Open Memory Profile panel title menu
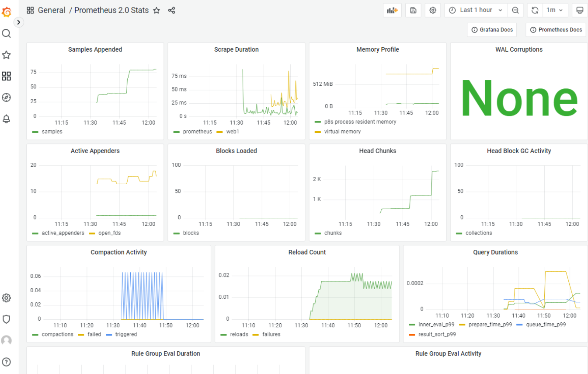Screen dimensions: 588x374 [378, 49]
